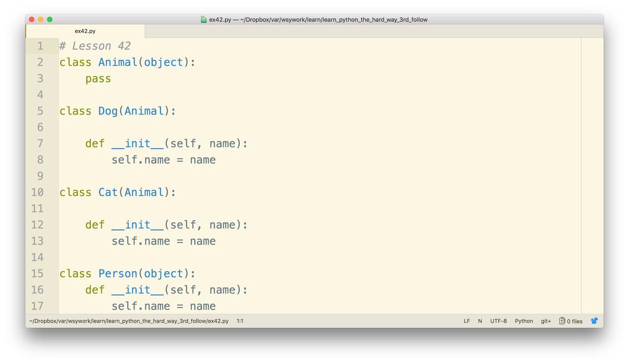Viewport: 629px width, 364px height.
Task: Minimize the window using the yellow button
Action: pyautogui.click(x=41, y=20)
